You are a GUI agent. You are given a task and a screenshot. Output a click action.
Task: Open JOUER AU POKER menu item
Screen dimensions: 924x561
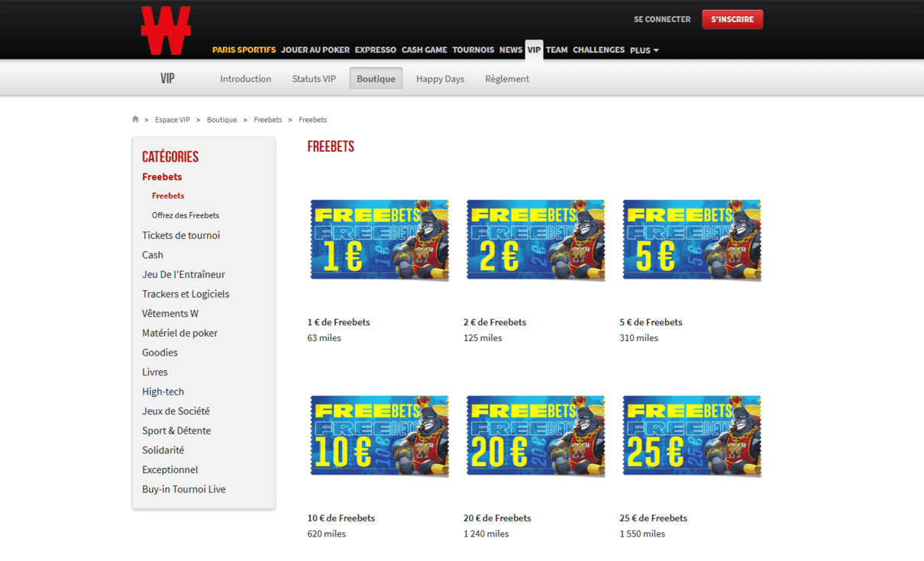(315, 50)
